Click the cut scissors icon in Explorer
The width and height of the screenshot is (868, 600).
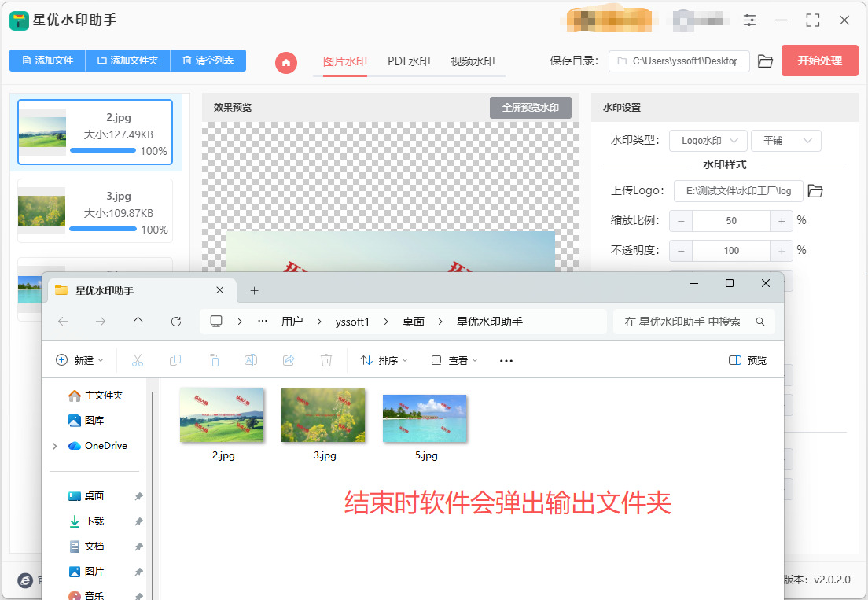click(138, 360)
